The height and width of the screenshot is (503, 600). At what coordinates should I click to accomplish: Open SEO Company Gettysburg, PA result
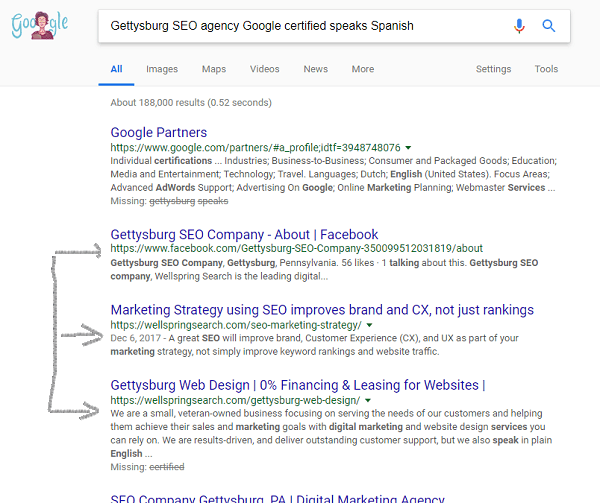pos(277,498)
